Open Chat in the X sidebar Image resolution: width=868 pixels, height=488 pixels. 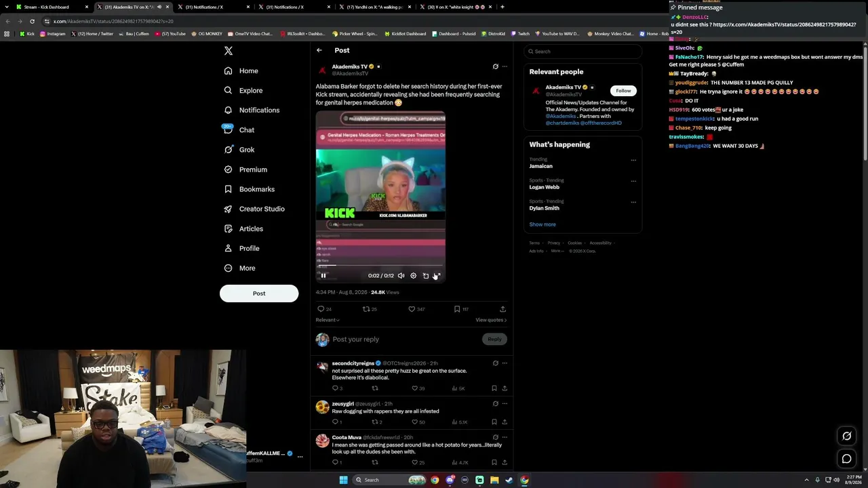tap(239, 129)
